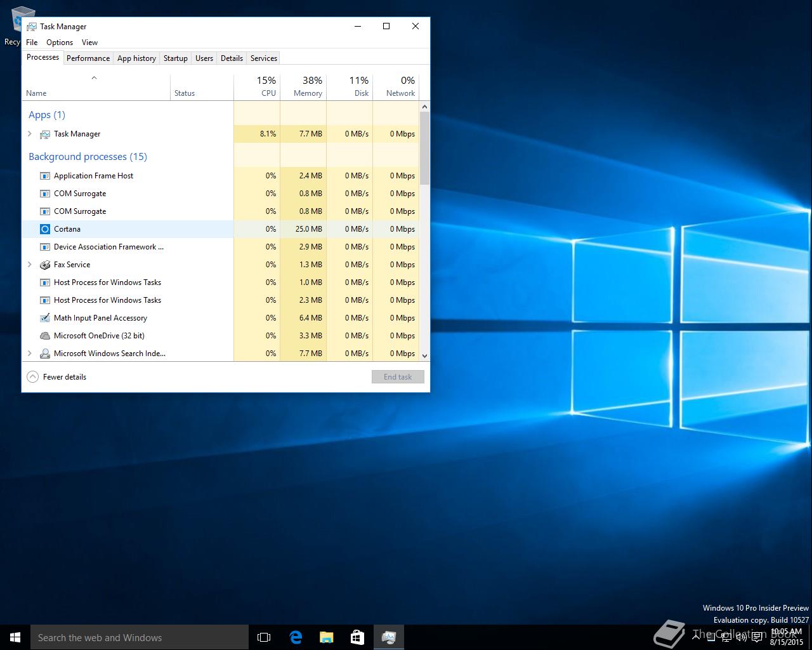
Task: Open the File menu
Action: coord(32,43)
